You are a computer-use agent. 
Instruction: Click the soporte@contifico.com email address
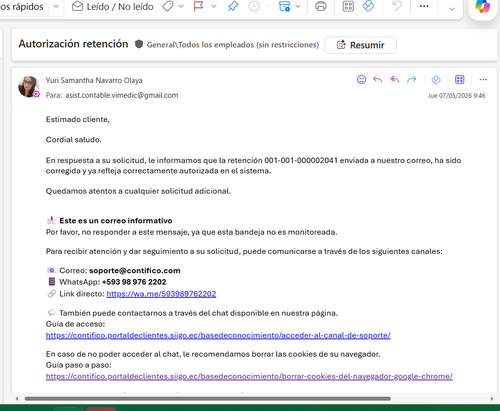[x=135, y=271]
